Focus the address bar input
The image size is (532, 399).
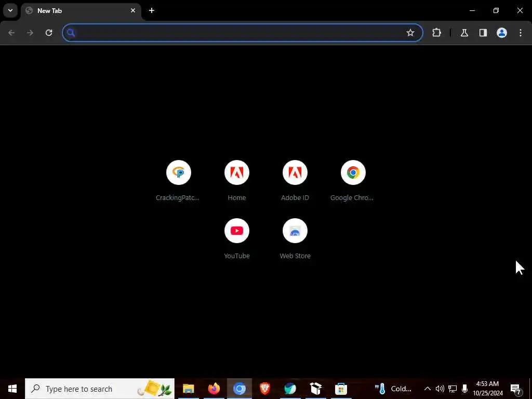(242, 33)
